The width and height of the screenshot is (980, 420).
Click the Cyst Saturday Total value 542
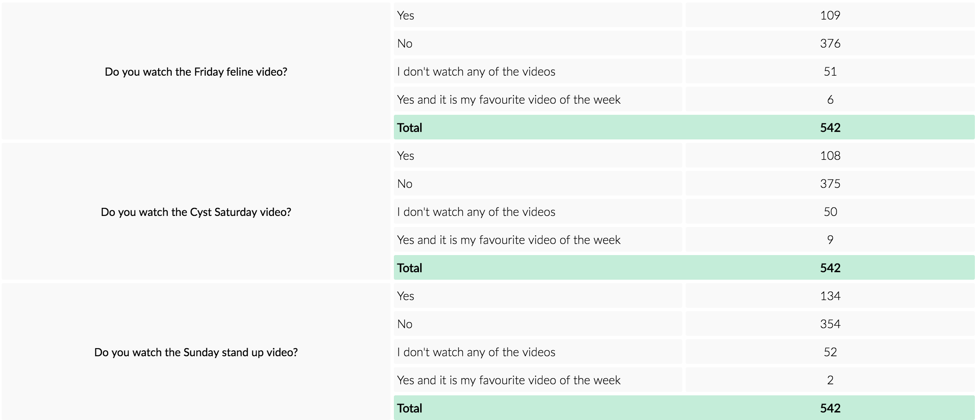830,268
